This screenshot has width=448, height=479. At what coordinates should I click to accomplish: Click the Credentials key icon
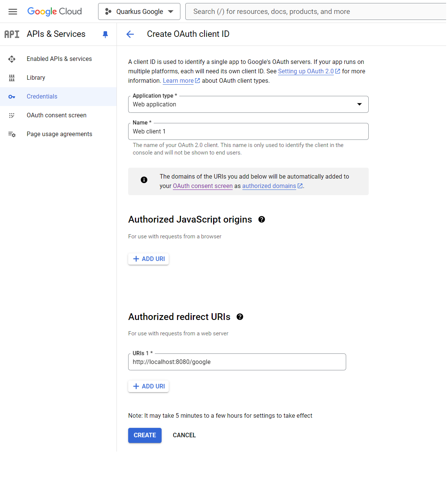pos(12,97)
